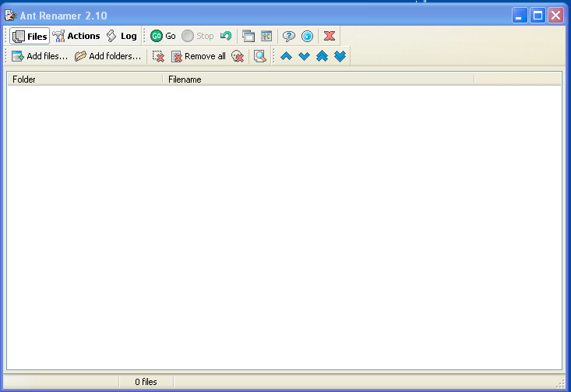
Task: Open help via question mark bubble
Action: tap(289, 36)
